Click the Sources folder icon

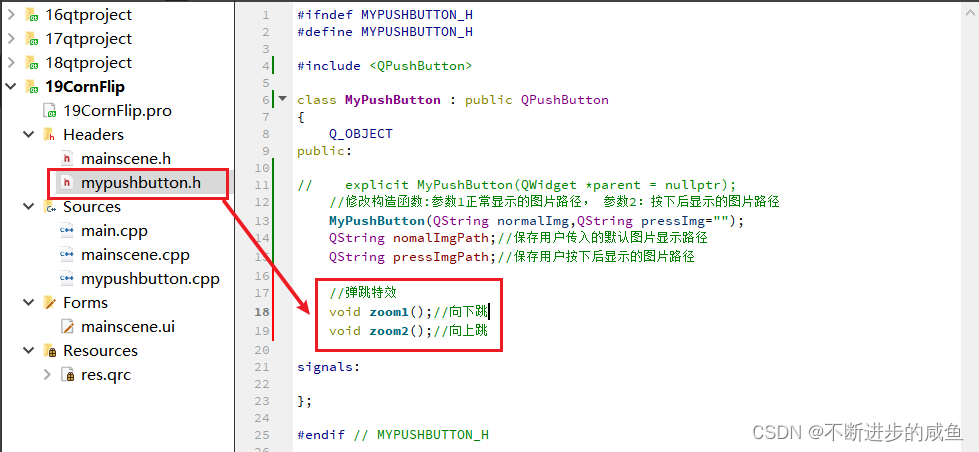coord(50,207)
